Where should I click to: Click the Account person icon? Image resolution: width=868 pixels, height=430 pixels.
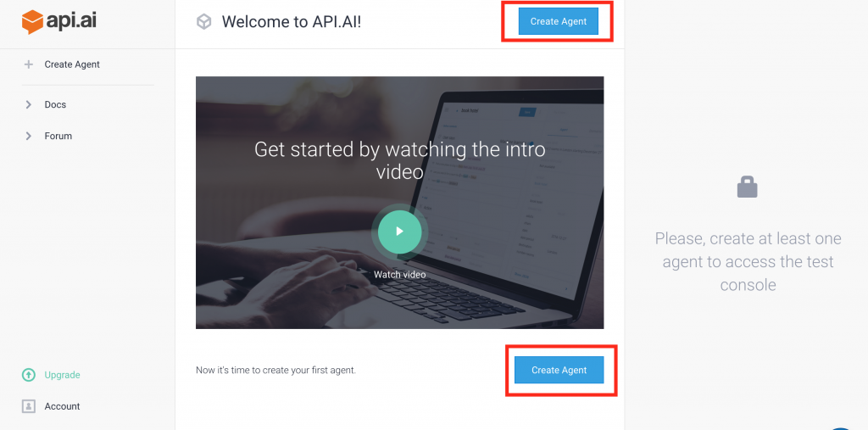pyautogui.click(x=28, y=406)
